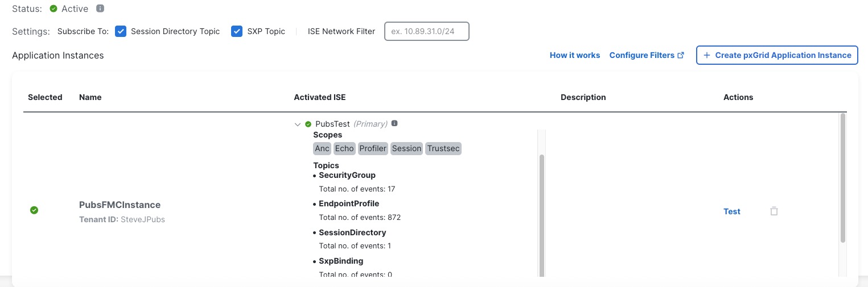
Task: Click the green Active status icon
Action: click(54, 9)
